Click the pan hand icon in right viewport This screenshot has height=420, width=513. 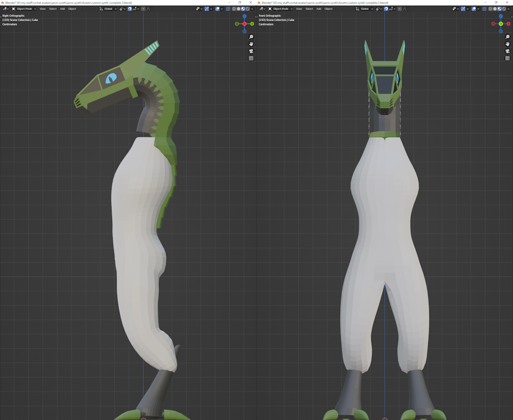[x=507, y=44]
